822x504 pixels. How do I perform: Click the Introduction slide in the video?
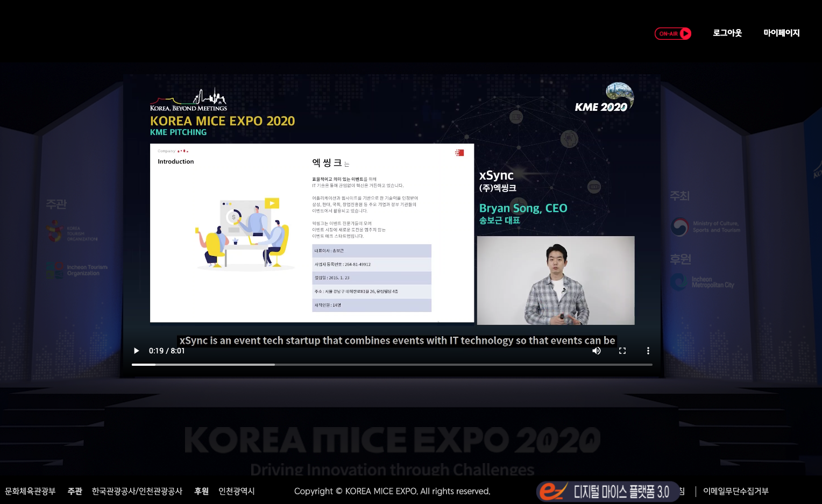[x=312, y=233]
